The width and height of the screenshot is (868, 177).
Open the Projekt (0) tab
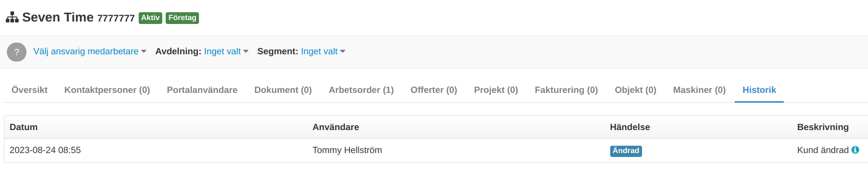click(496, 90)
